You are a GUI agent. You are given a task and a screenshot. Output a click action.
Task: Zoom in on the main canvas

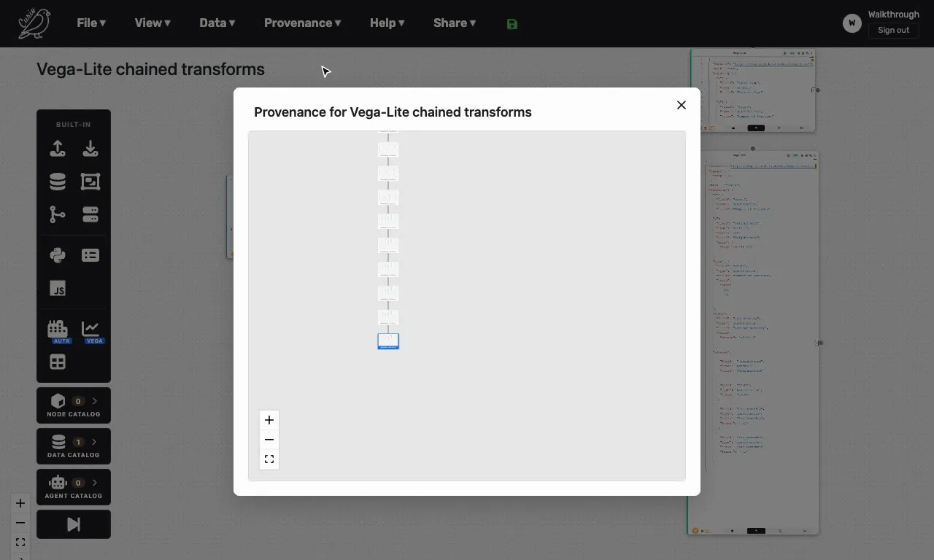20,503
